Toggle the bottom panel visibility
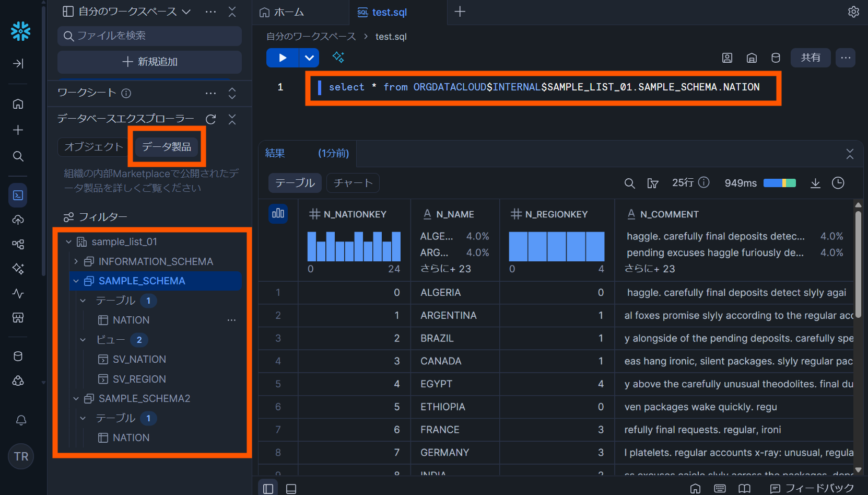Image resolution: width=868 pixels, height=495 pixels. (x=291, y=489)
